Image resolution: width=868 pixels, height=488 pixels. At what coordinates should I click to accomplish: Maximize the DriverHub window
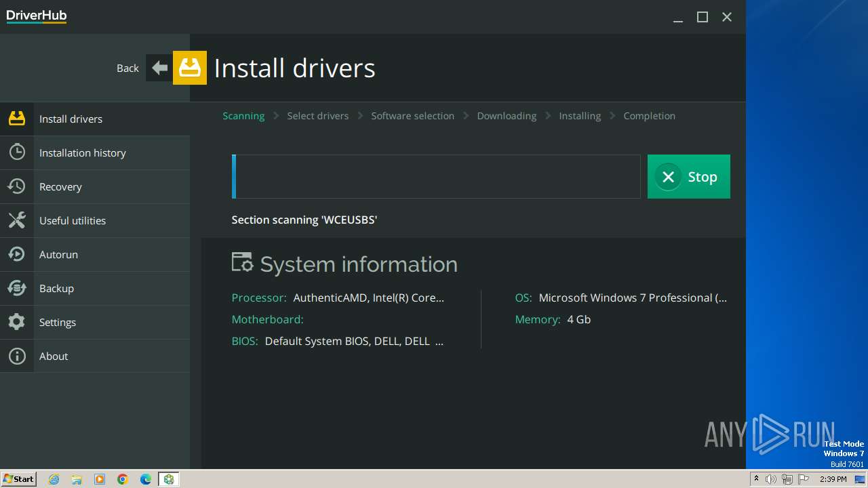click(703, 17)
